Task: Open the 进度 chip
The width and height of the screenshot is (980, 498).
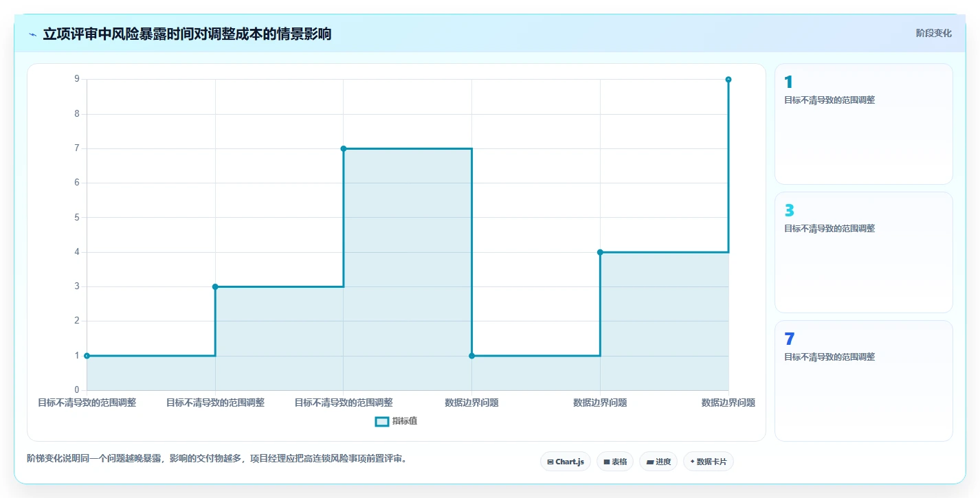Action: (x=658, y=462)
